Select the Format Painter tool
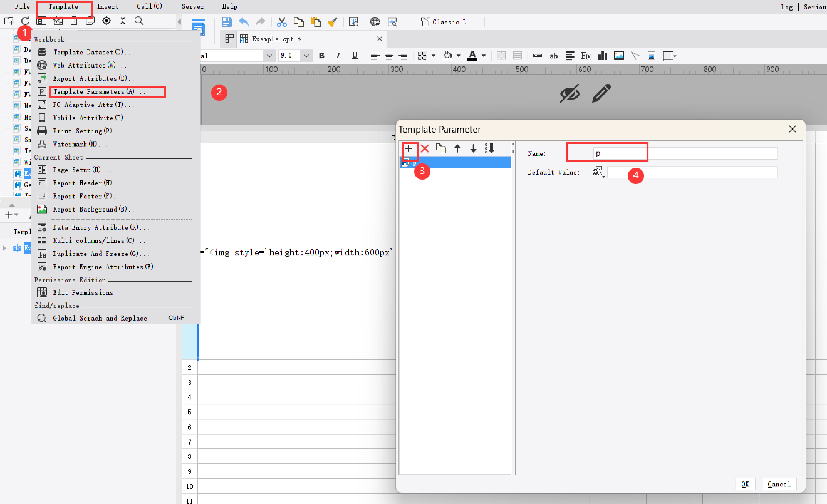Image resolution: width=827 pixels, height=504 pixels. [x=332, y=22]
